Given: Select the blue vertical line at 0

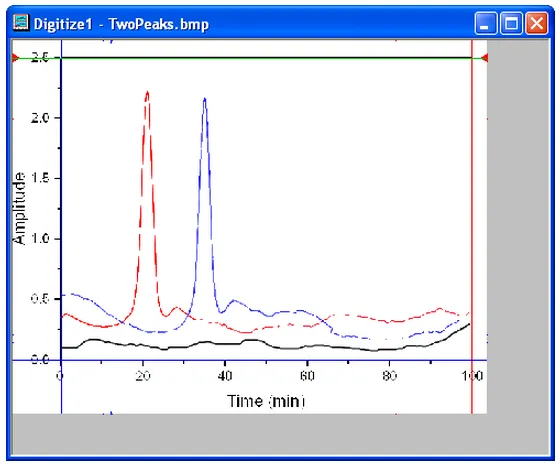Looking at the screenshot, I should click(x=61, y=227).
